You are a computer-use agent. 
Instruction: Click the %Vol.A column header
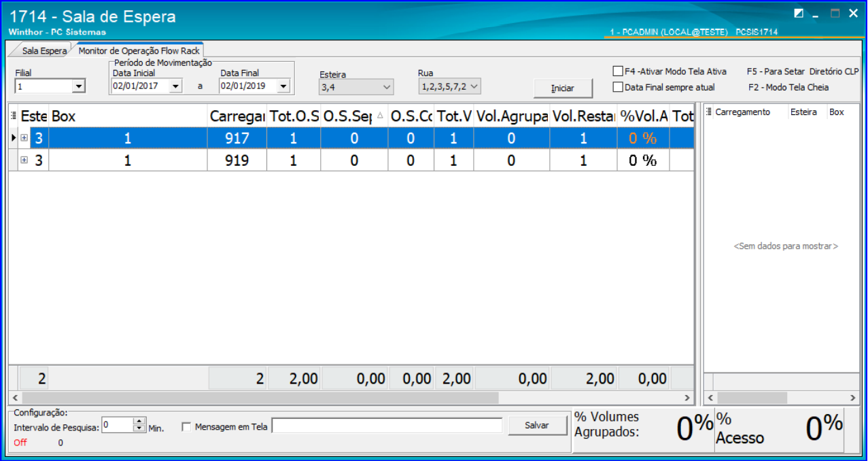pos(644,116)
